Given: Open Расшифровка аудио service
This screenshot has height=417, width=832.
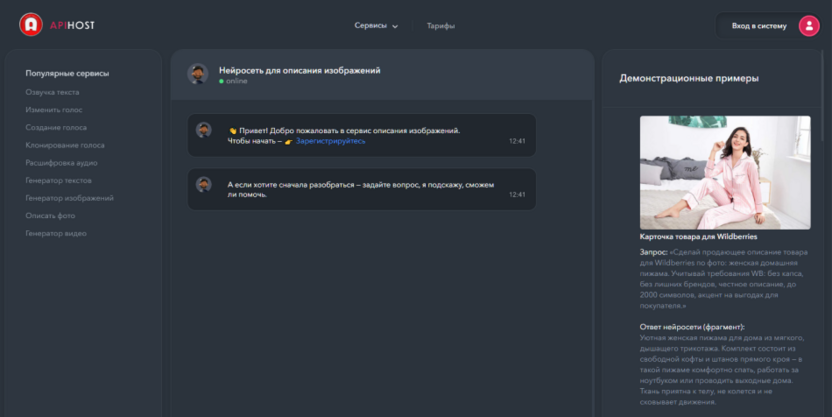Looking at the screenshot, I should click(x=61, y=163).
